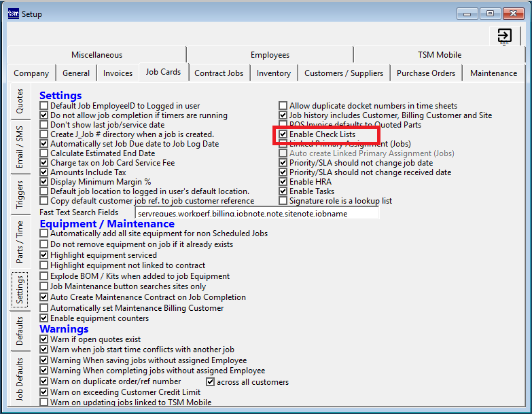
Task: Open the Quotes vertical side tab
Action: tap(20, 101)
